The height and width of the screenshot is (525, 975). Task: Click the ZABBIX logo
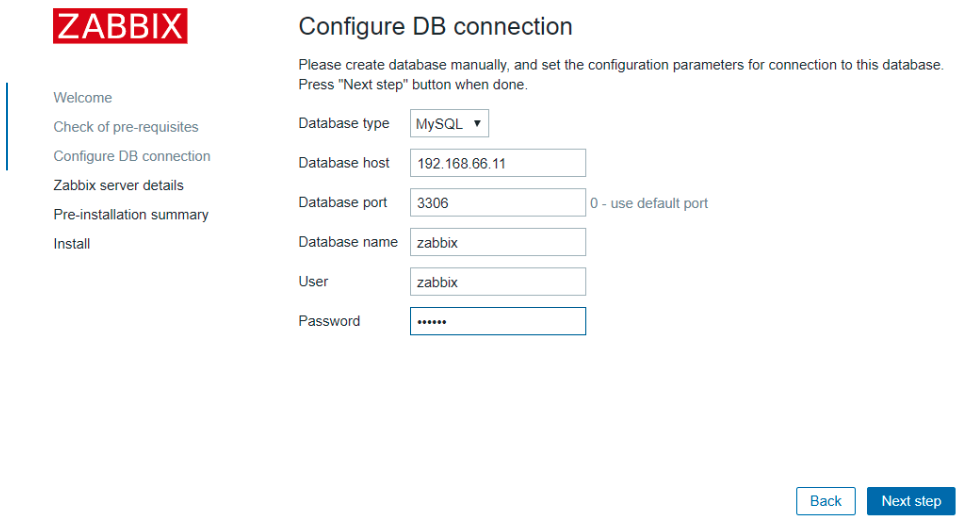pyautogui.click(x=120, y=26)
